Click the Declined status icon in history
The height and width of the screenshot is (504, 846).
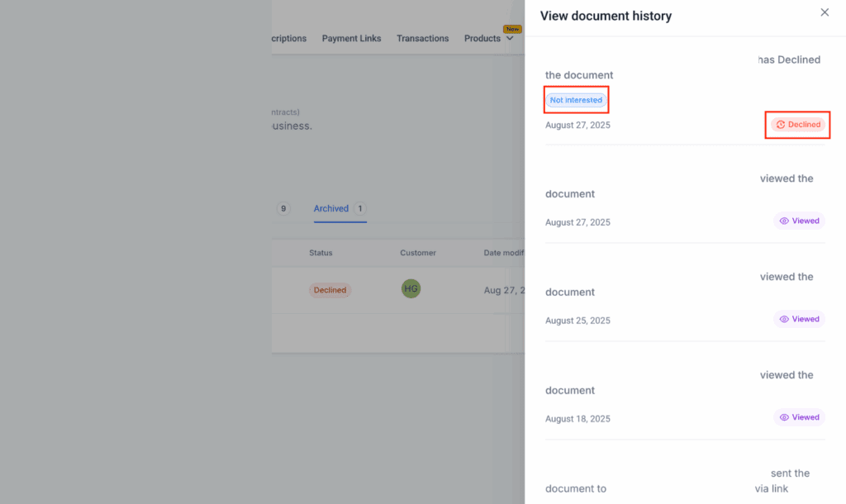coord(781,125)
